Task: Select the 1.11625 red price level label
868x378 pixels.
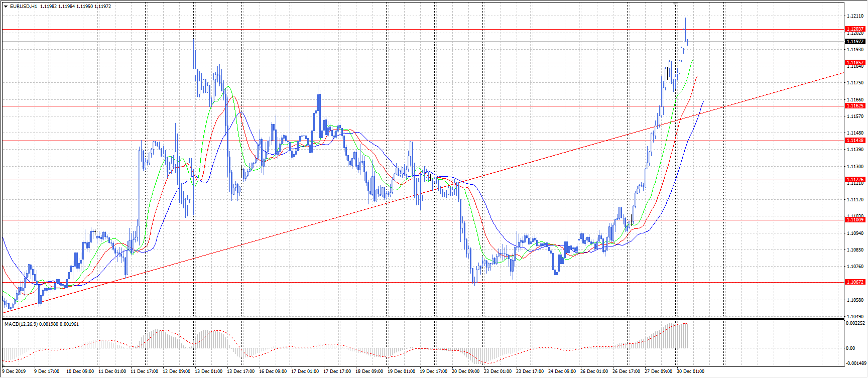Action: (x=855, y=106)
